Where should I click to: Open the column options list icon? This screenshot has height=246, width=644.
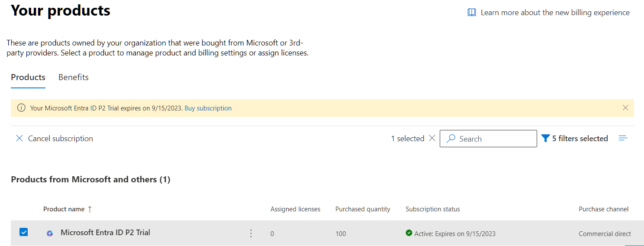(623, 138)
